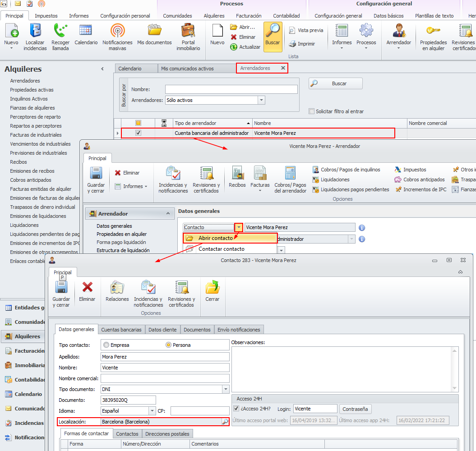Open the Envío notificaciones tab
This screenshot has width=476, height=451.
point(239,330)
